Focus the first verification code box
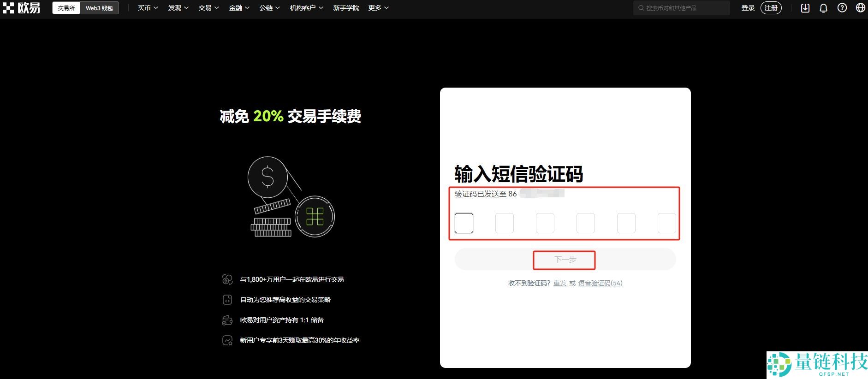 tap(464, 223)
